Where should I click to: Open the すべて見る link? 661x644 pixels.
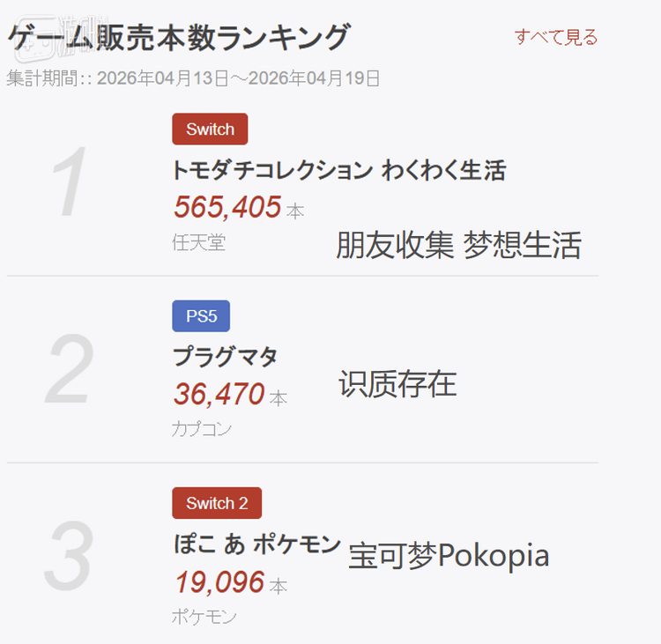point(556,37)
